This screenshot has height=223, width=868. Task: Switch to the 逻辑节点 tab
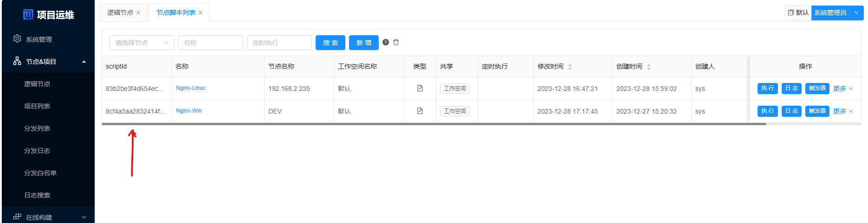[120, 13]
